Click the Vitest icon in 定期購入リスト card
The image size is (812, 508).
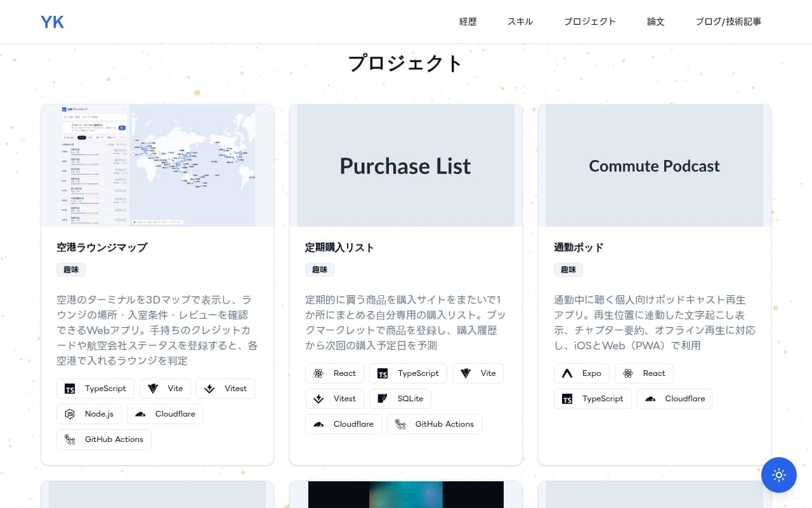(318, 399)
